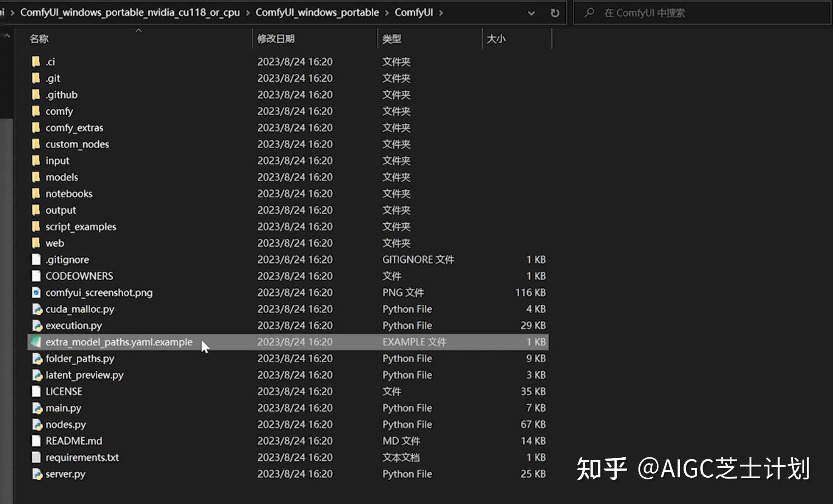Expand chevron after ComfyUI_windows_portable_nvidia_cu118_or_cpu breadcrumb
Screen dimensions: 833x504
click(248, 13)
